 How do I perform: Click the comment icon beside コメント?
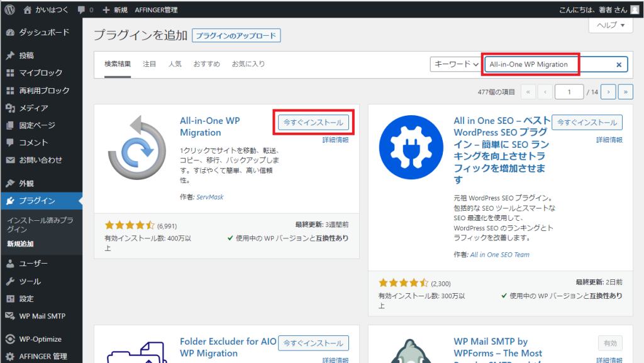click(x=10, y=142)
